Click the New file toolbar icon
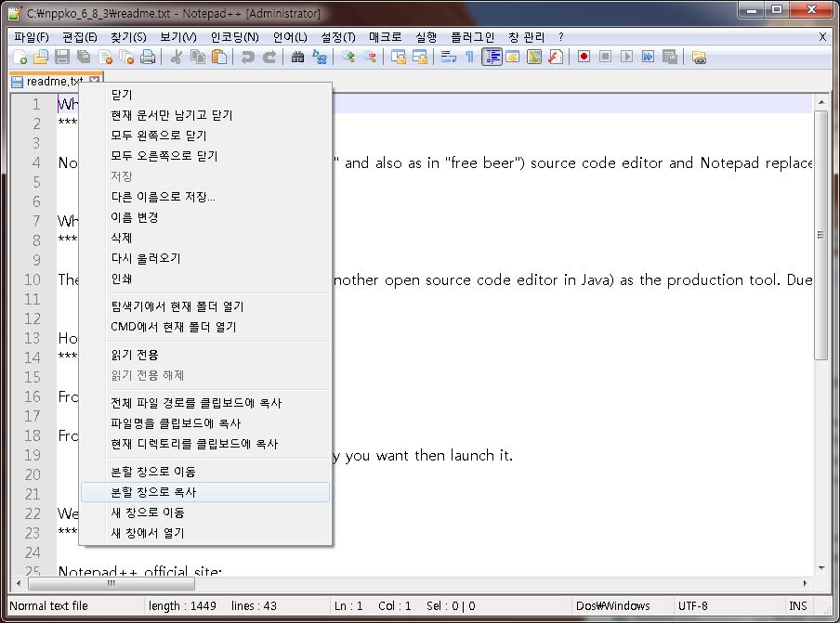 20,57
